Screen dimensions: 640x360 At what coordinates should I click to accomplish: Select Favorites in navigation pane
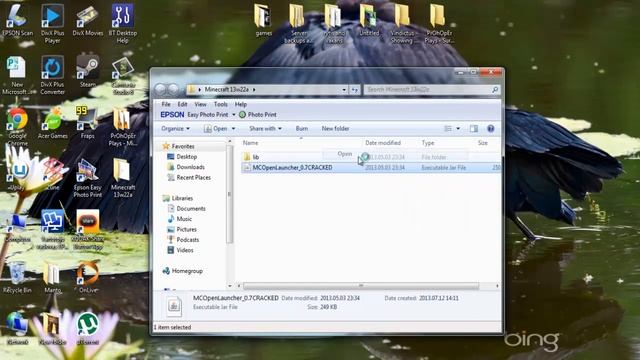tap(179, 146)
